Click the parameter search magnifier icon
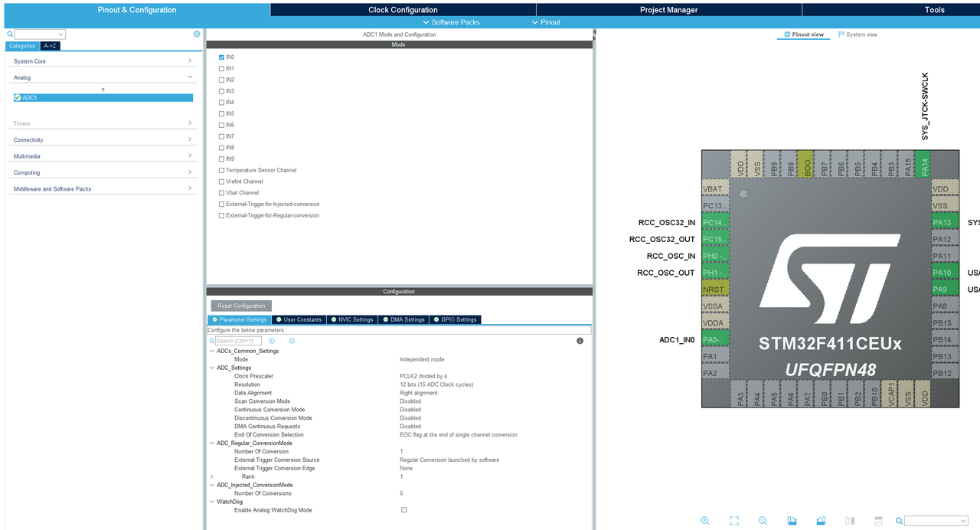Screen dimensions: 980x530 pos(211,340)
